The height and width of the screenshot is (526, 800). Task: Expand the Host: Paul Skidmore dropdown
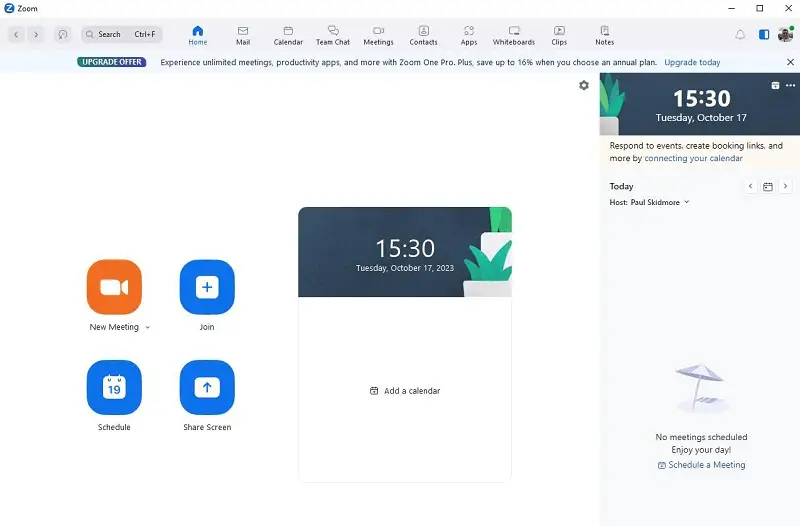[x=649, y=203]
